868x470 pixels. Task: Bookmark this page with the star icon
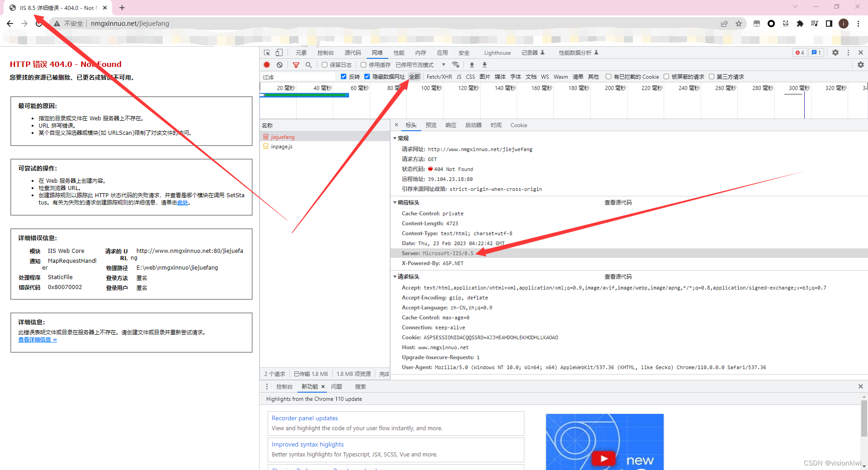(x=739, y=24)
